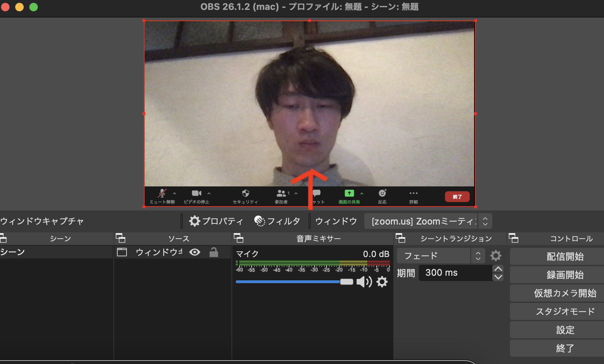
Task: Open transition settings gear in シーントランジション
Action: 496,255
